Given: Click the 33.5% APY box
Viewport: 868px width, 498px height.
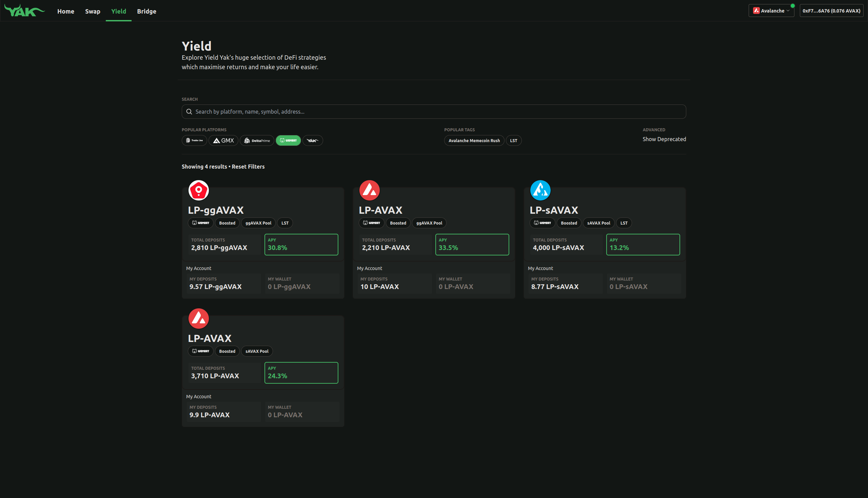Looking at the screenshot, I should click(x=472, y=245).
